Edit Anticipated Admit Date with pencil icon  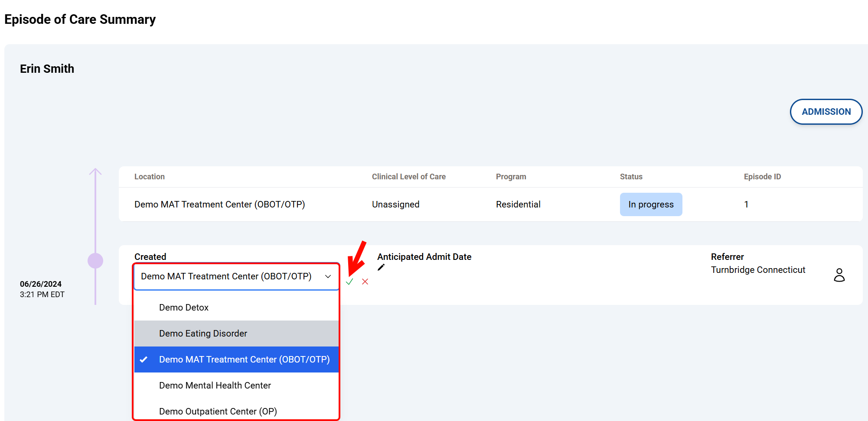(381, 268)
